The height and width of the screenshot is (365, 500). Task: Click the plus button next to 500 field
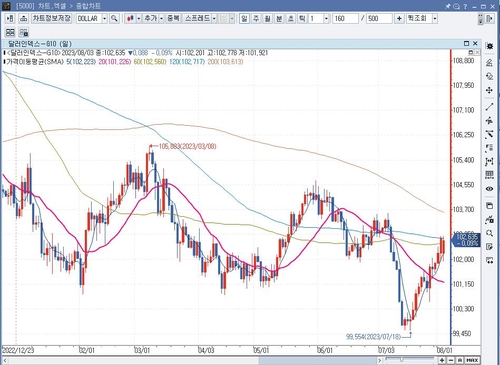tap(399, 18)
